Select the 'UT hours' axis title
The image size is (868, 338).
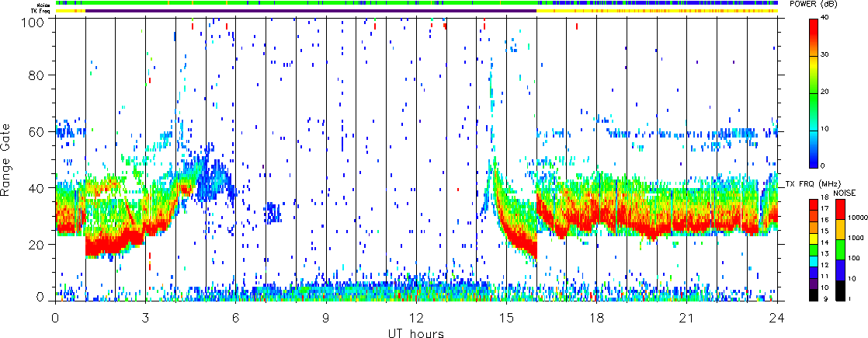click(x=416, y=333)
